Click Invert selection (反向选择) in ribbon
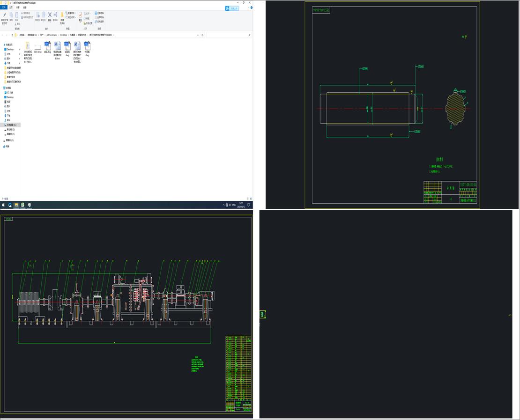Image resolution: width=520 pixels, height=420 pixels. coord(99,22)
